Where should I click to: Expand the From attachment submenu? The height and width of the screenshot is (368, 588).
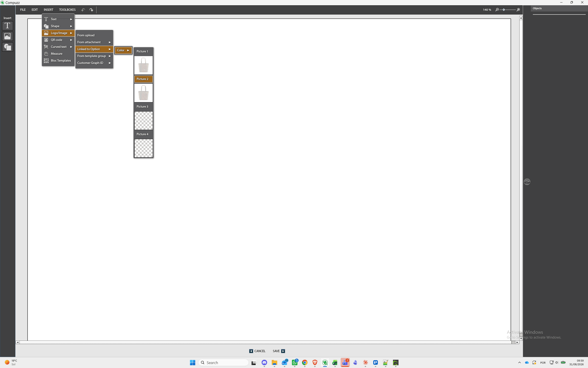[94, 42]
